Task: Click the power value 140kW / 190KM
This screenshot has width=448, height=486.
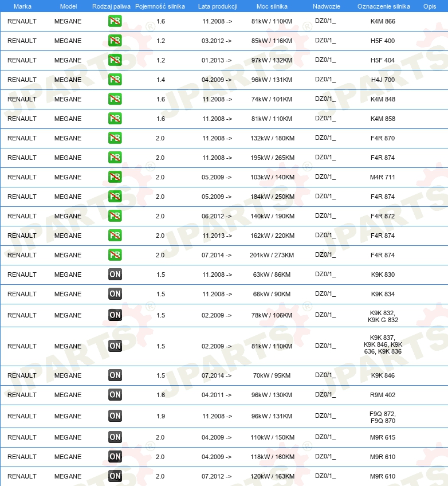Action: click(272, 216)
